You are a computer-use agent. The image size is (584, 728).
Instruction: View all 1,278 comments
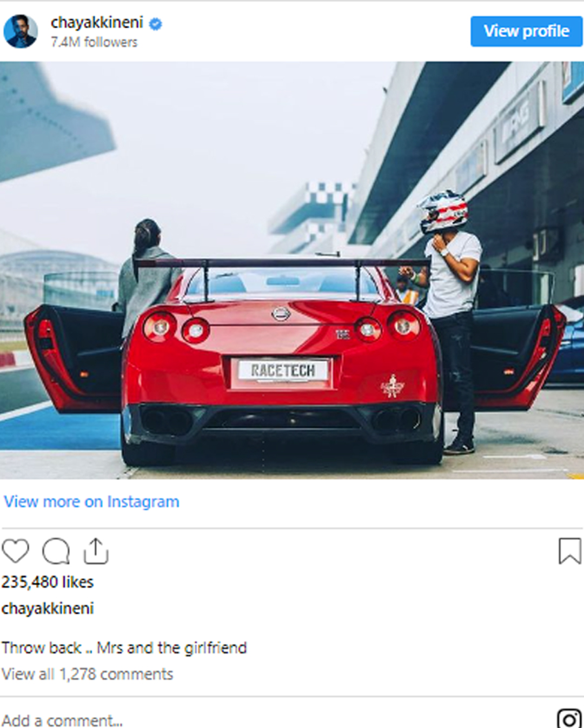point(87,674)
